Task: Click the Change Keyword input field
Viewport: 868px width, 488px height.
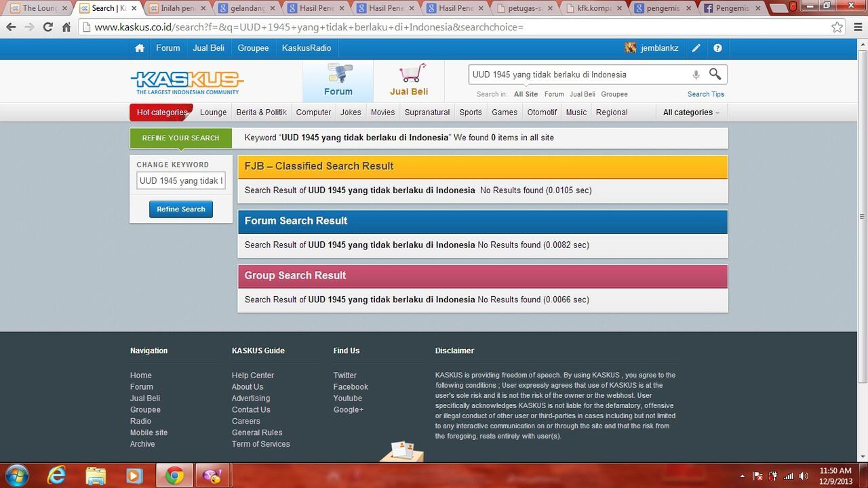Action: click(x=181, y=181)
